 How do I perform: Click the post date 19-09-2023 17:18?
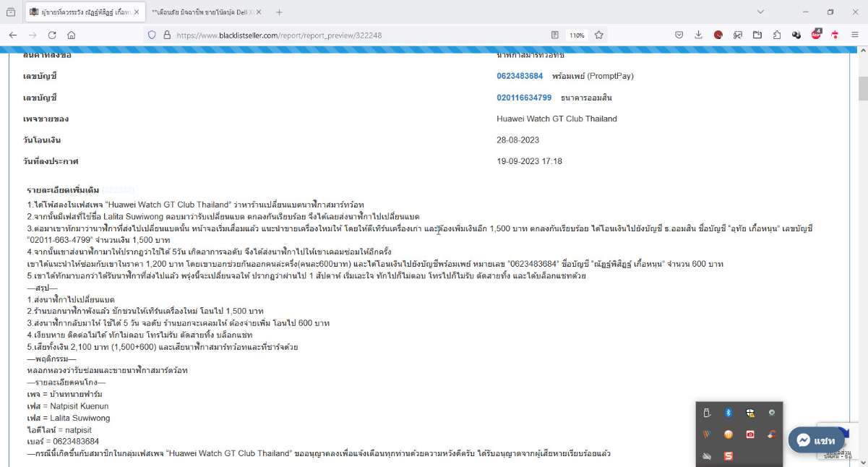coord(530,161)
